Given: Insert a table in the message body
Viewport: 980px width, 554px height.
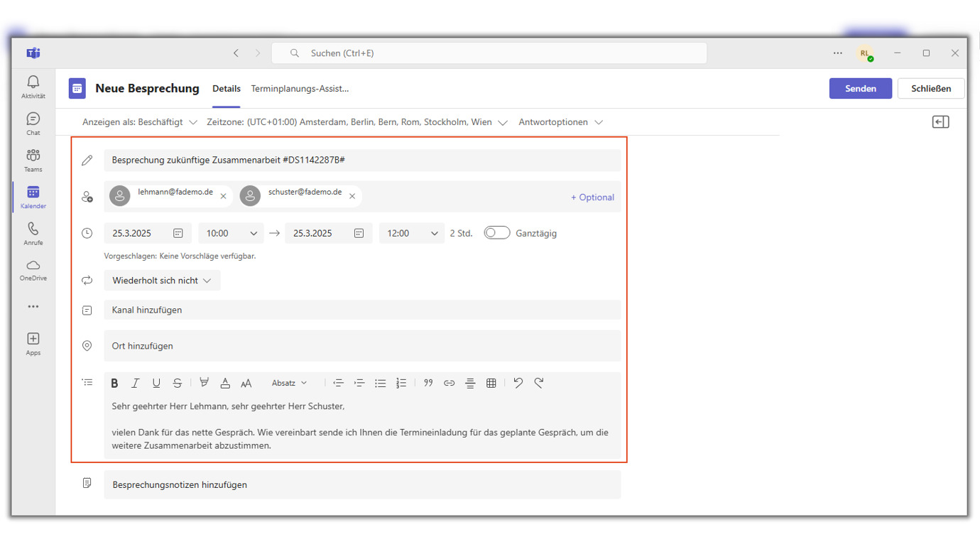Looking at the screenshot, I should pyautogui.click(x=491, y=383).
